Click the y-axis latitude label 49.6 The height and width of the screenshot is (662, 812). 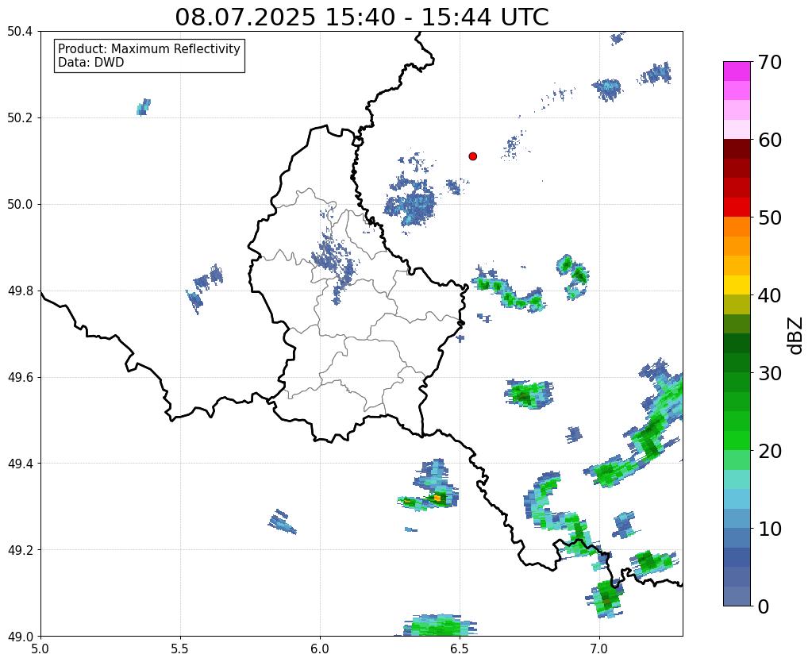[20, 377]
